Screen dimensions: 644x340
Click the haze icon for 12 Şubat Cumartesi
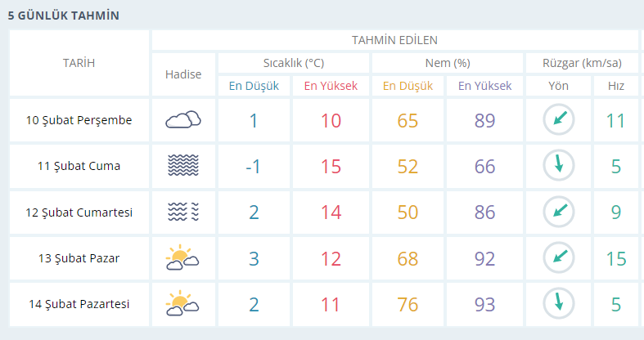[x=183, y=212]
